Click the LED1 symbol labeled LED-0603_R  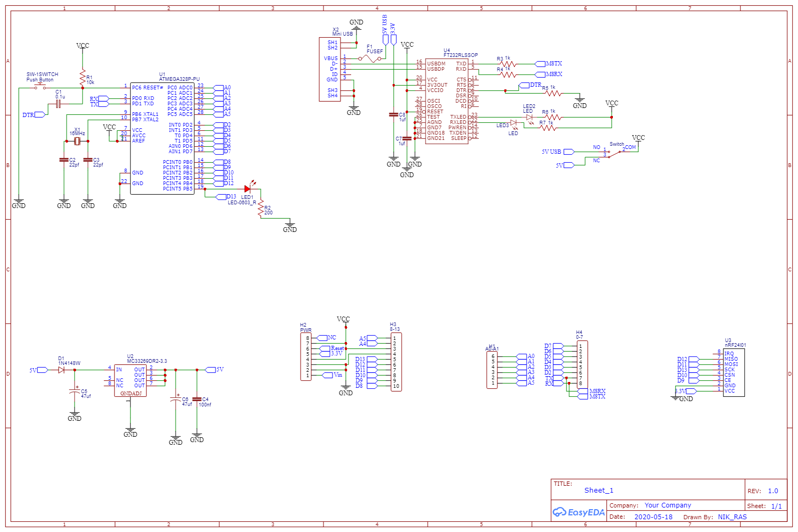247,188
